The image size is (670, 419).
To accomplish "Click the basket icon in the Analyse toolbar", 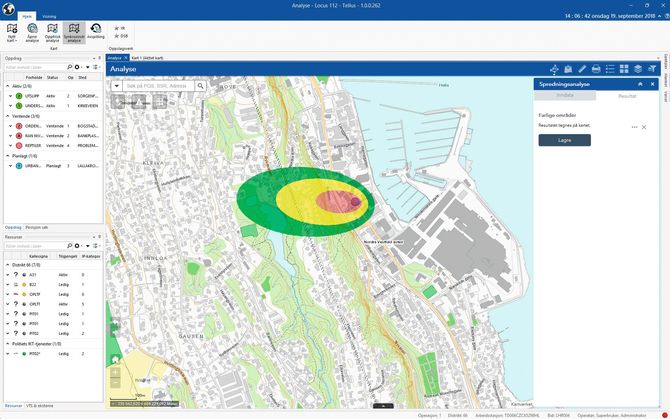I will pyautogui.click(x=568, y=69).
